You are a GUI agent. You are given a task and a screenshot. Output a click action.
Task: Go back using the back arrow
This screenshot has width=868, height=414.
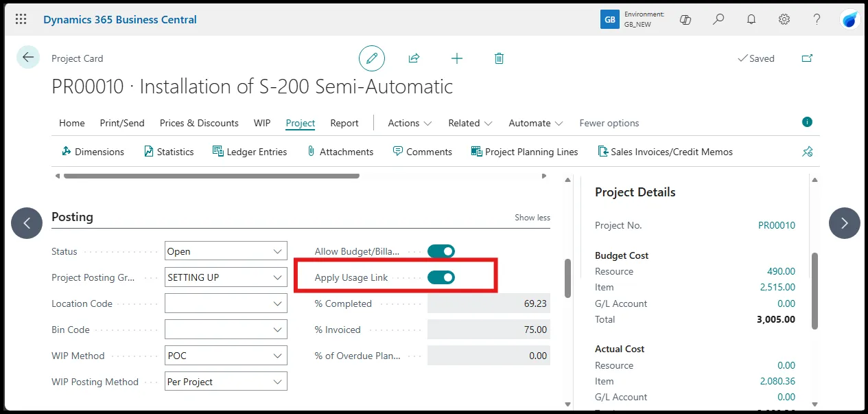coord(28,57)
